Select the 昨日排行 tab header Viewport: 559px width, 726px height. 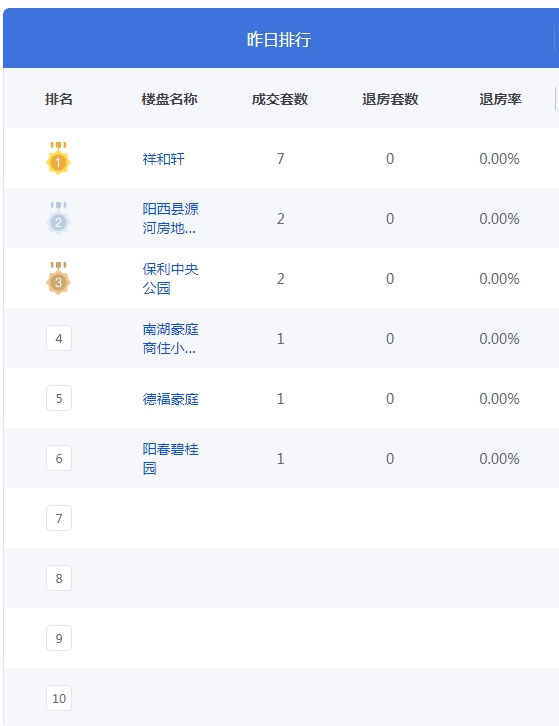[279, 39]
